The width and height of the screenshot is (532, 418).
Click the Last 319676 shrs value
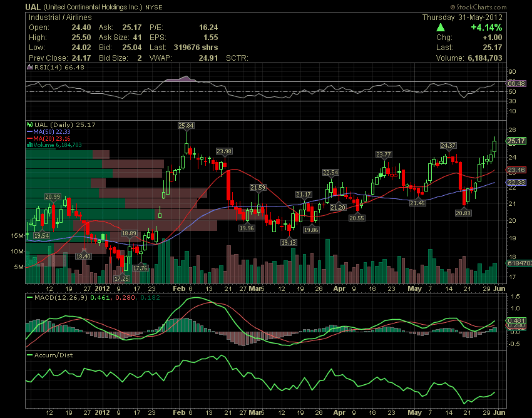point(196,48)
